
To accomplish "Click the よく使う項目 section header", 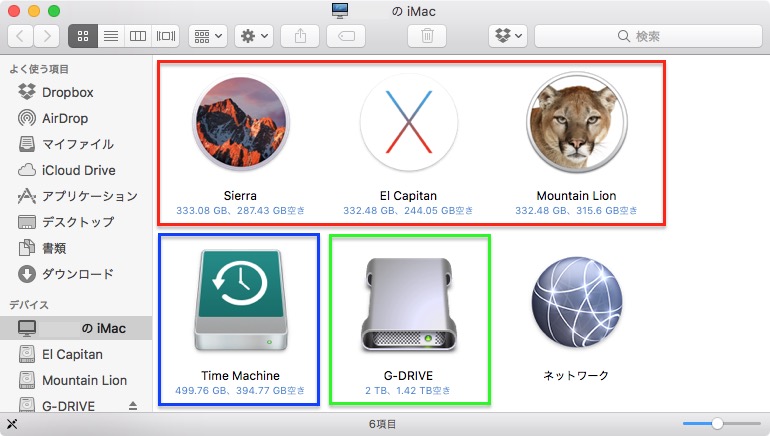I will pos(39,69).
